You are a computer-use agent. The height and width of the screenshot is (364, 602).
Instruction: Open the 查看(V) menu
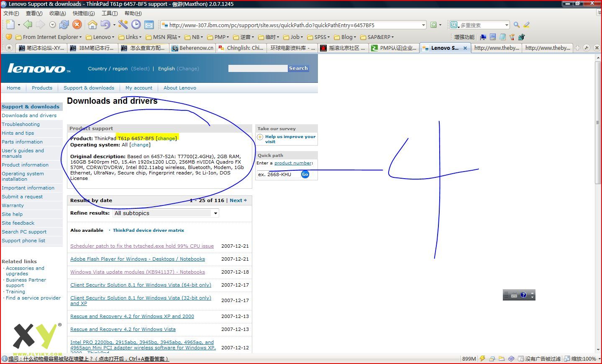pyautogui.click(x=34, y=13)
